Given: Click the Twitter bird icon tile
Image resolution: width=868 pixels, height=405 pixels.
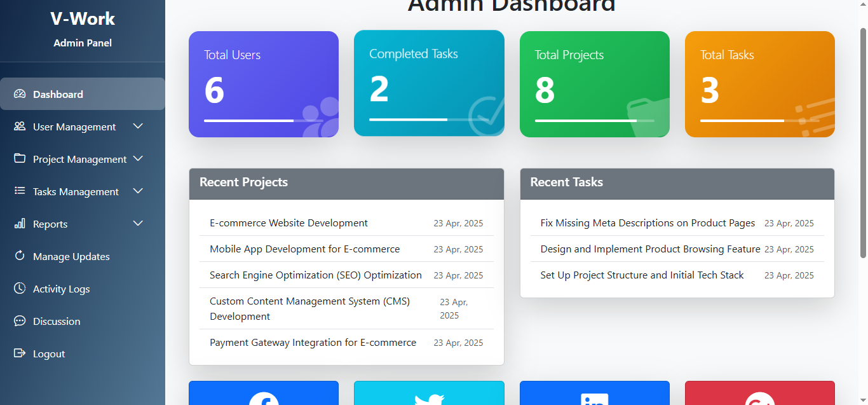Looking at the screenshot, I should [x=429, y=393].
